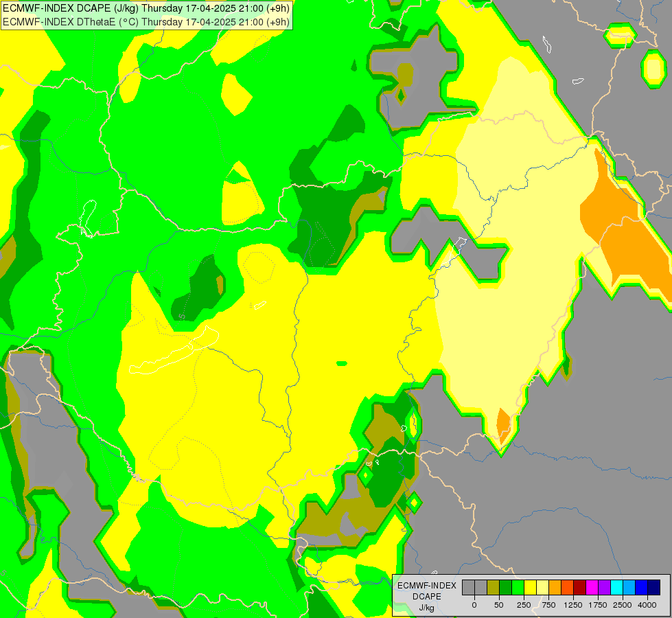Pick the saturated yellow legend swatch

click(x=530, y=587)
